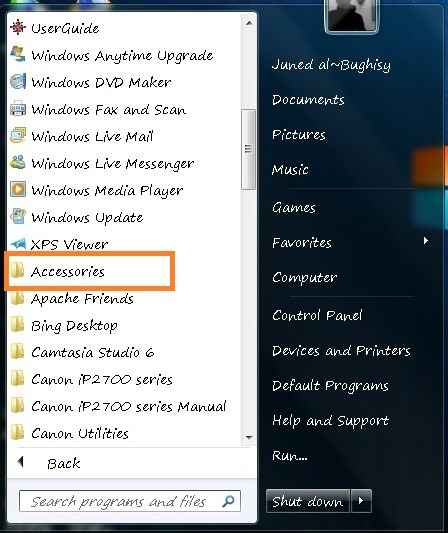Open Windows Update icon
448x533 pixels.
coord(18,217)
